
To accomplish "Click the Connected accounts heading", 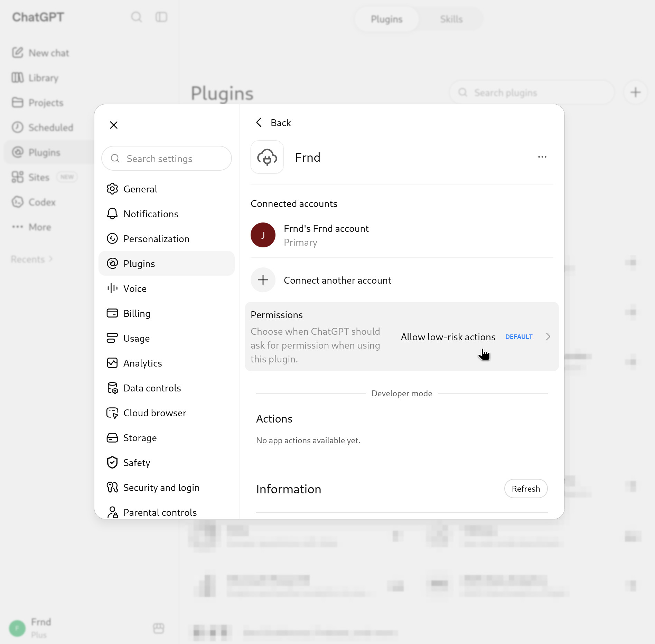I will pyautogui.click(x=294, y=204).
